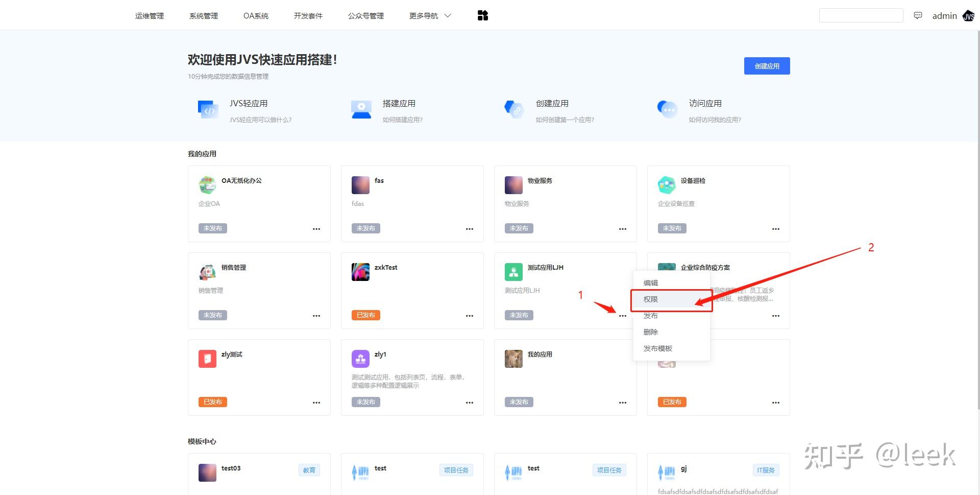Viewport: 980px width, 495px height.
Task: Focus the search box in the header
Action: [861, 15]
